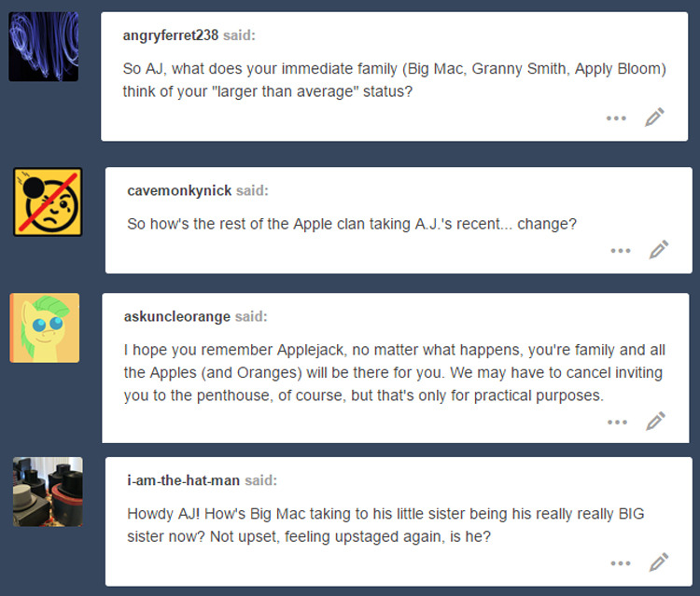Visit the cavemonkynick username link

179,190
